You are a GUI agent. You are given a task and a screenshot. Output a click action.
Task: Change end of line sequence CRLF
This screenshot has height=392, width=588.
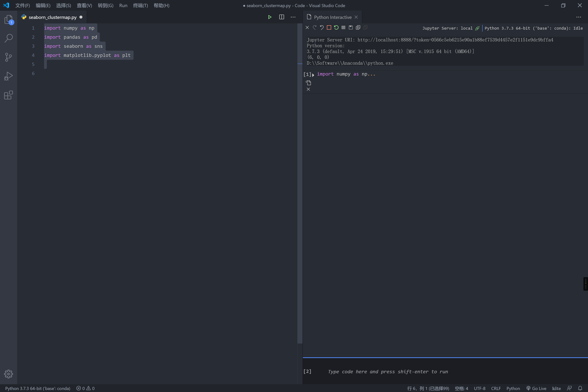pos(496,388)
